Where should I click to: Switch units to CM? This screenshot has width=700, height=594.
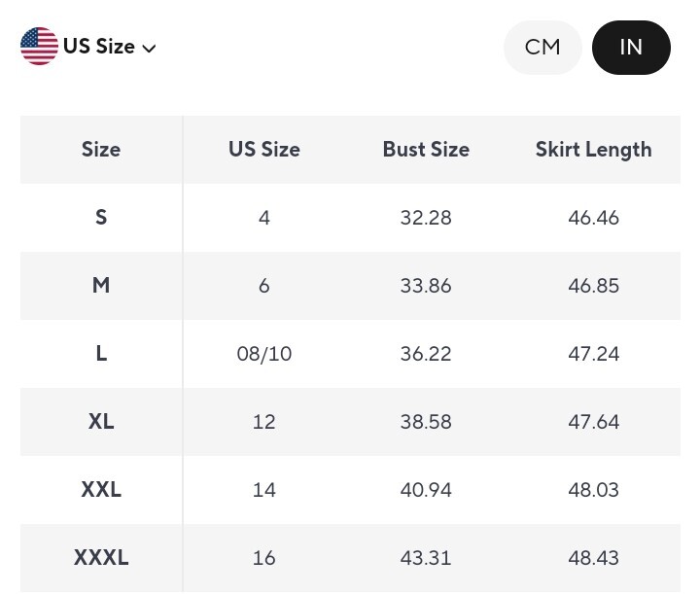pyautogui.click(x=542, y=48)
